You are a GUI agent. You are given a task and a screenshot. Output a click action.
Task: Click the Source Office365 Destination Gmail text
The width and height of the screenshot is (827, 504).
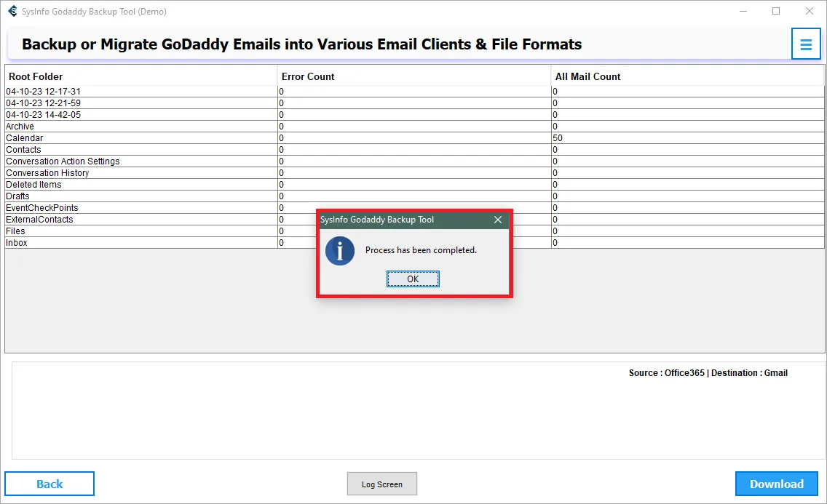(708, 373)
